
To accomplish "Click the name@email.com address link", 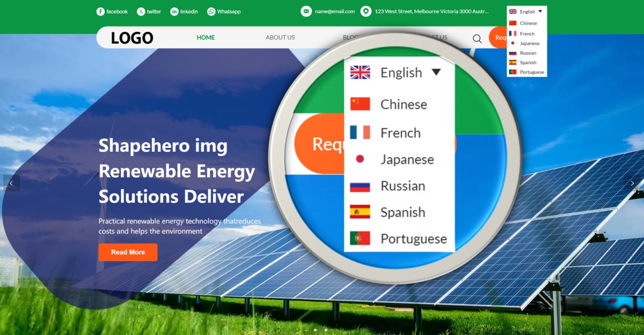I will coord(335,11).
